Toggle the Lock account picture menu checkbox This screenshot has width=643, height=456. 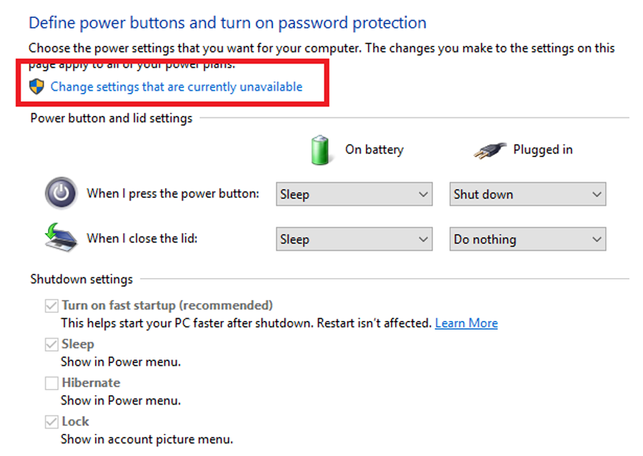pyautogui.click(x=51, y=422)
